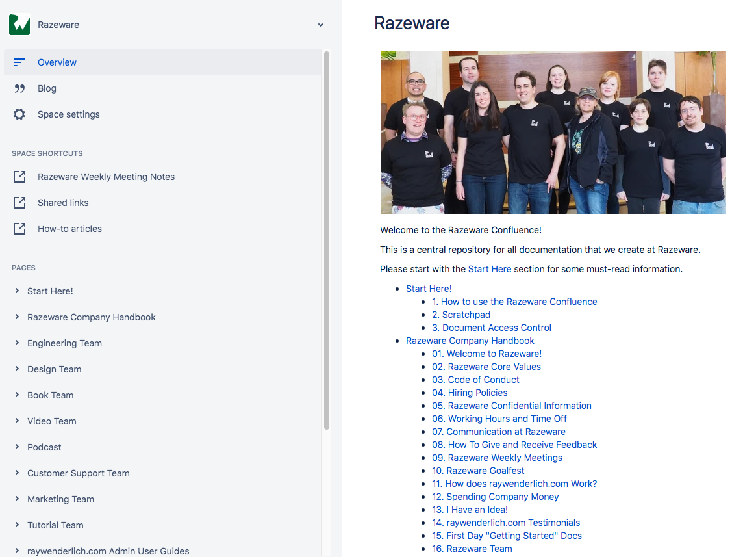
Task: Open 08. How To Give and Receive Feedback
Action: [x=514, y=445]
